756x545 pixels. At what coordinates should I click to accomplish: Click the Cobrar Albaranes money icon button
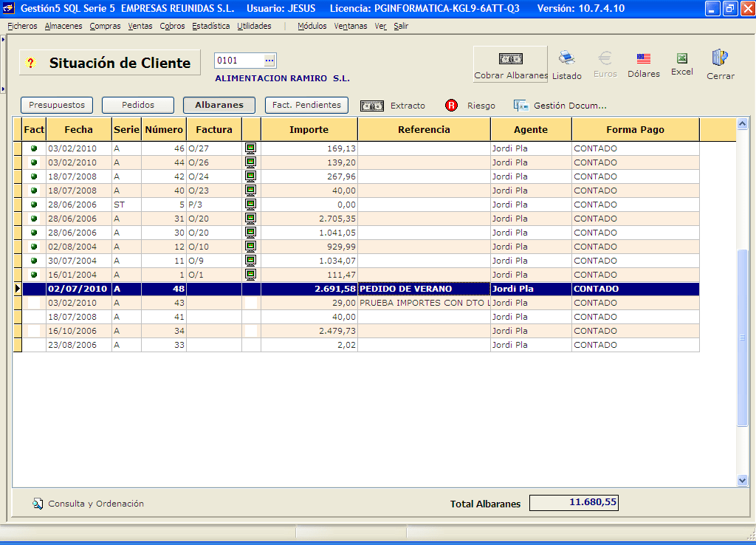tap(510, 60)
